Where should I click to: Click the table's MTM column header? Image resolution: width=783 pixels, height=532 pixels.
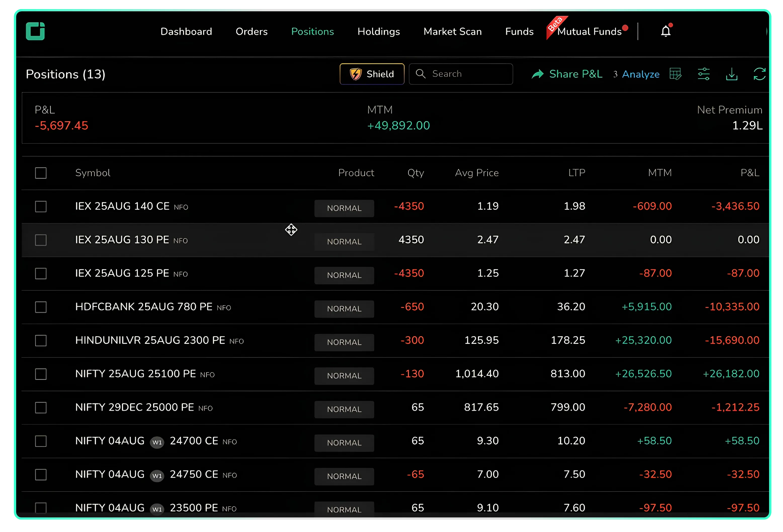click(x=660, y=173)
